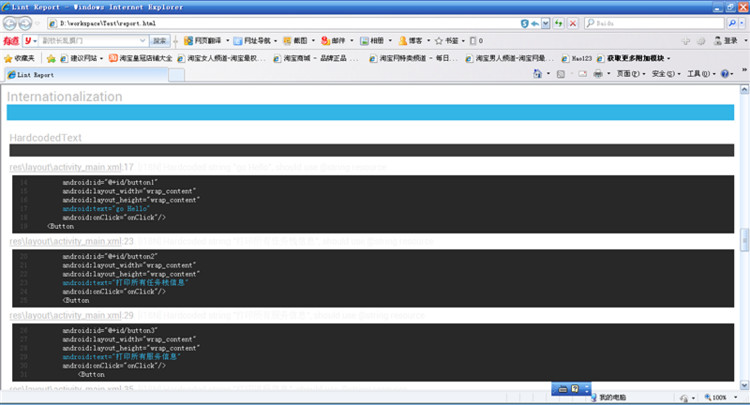The image size is (750, 405).
Task: Click the add-to-favorites-bar star icon
Action: click(51, 58)
